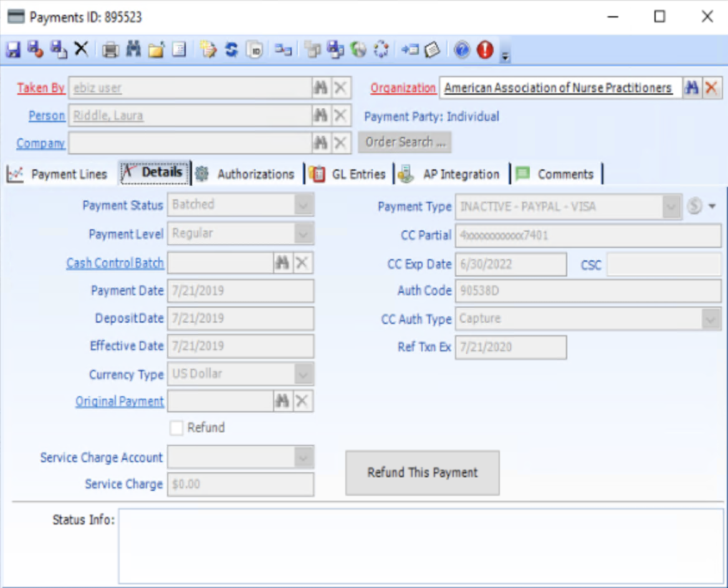Image resolution: width=728 pixels, height=588 pixels.
Task: Click the Refresh icon with blue arrows
Action: coord(231,50)
